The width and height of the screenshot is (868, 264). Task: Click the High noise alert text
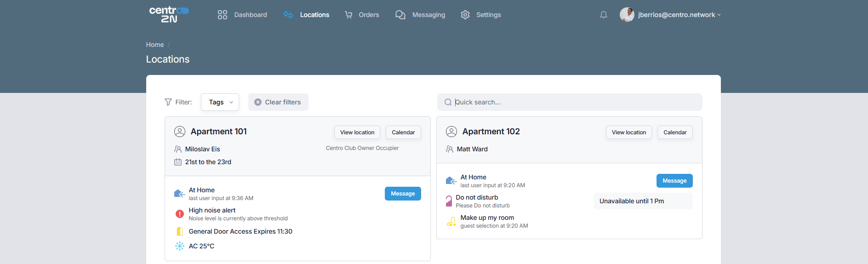pos(212,210)
